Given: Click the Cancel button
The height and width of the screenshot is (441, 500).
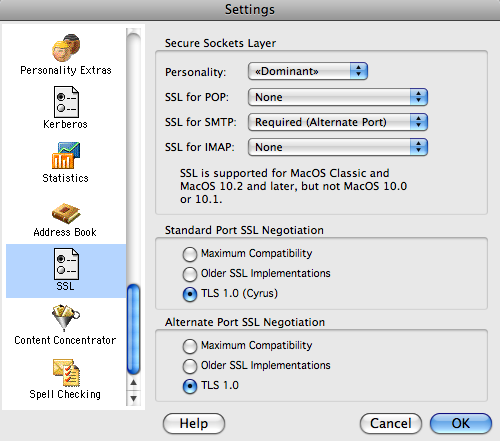Looking at the screenshot, I should (x=391, y=424).
